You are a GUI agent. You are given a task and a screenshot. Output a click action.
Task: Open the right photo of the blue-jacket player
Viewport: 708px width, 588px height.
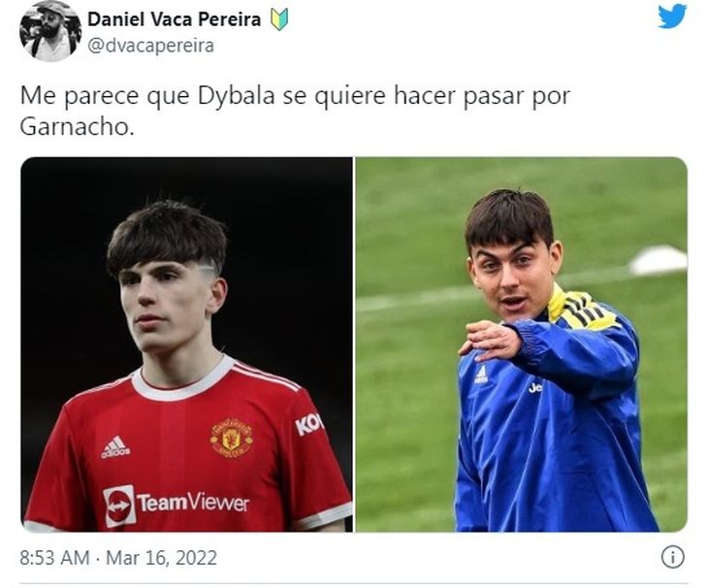[522, 344]
